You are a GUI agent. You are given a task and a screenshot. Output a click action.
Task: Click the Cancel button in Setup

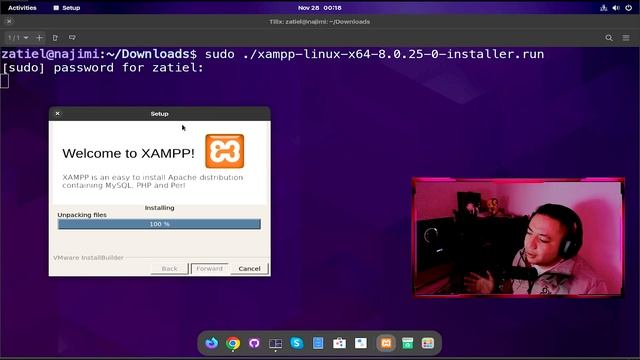click(249, 269)
